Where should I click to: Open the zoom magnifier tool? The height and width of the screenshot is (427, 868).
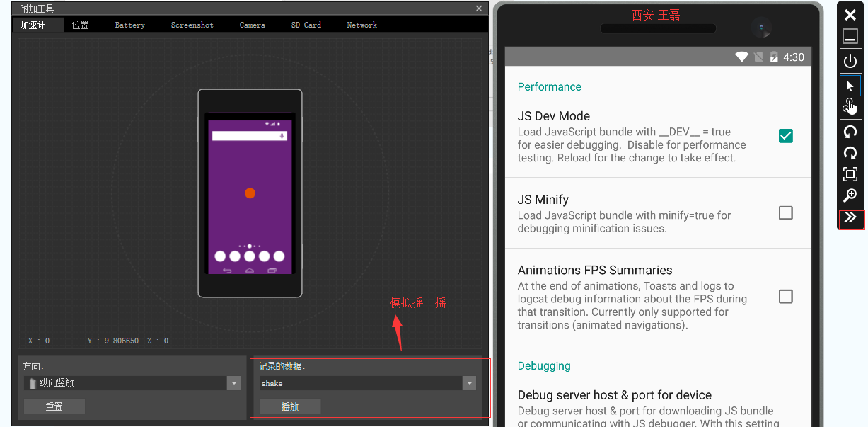click(x=850, y=195)
